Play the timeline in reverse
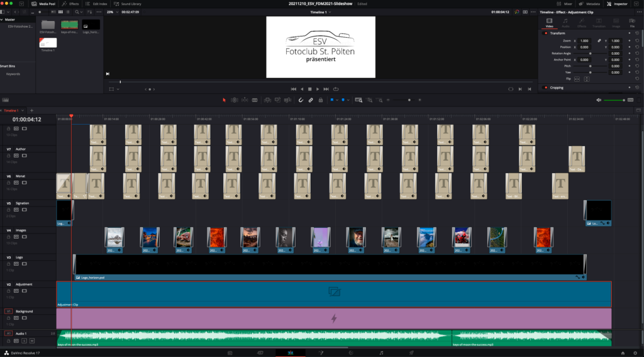Screen dimensions: 644x357 tap(302, 89)
